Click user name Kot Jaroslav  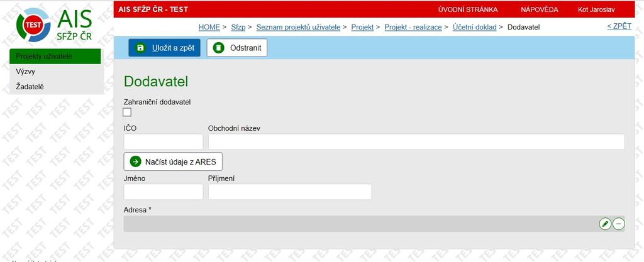(596, 9)
